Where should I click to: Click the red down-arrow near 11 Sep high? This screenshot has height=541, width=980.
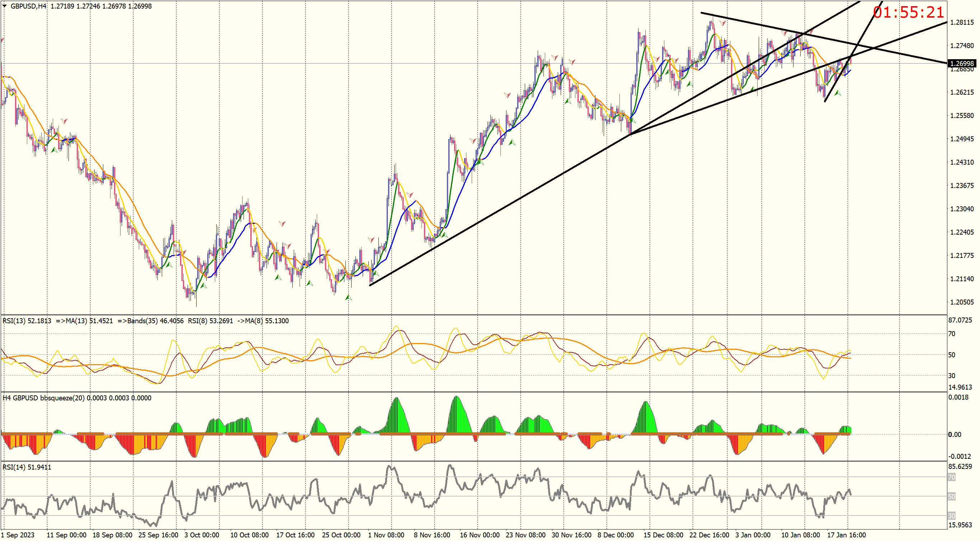[64, 121]
